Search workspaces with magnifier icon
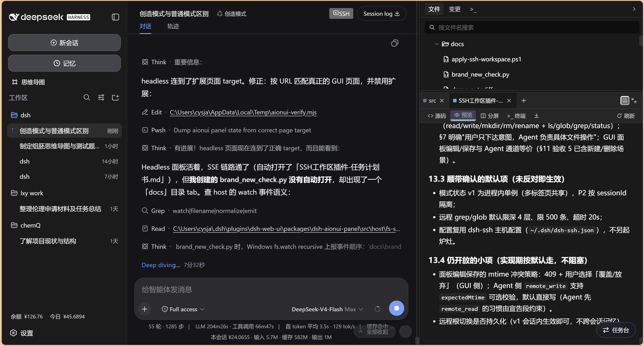Screen dimensions: 644x346 coord(87,97)
